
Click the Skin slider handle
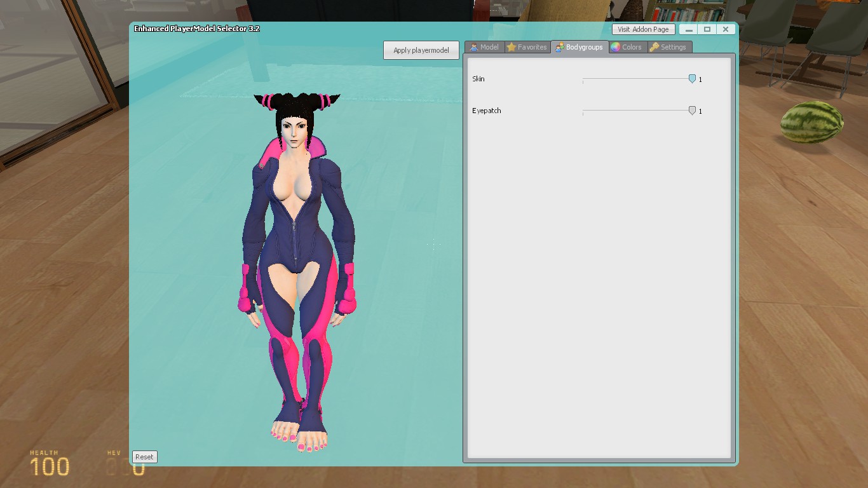click(x=692, y=79)
